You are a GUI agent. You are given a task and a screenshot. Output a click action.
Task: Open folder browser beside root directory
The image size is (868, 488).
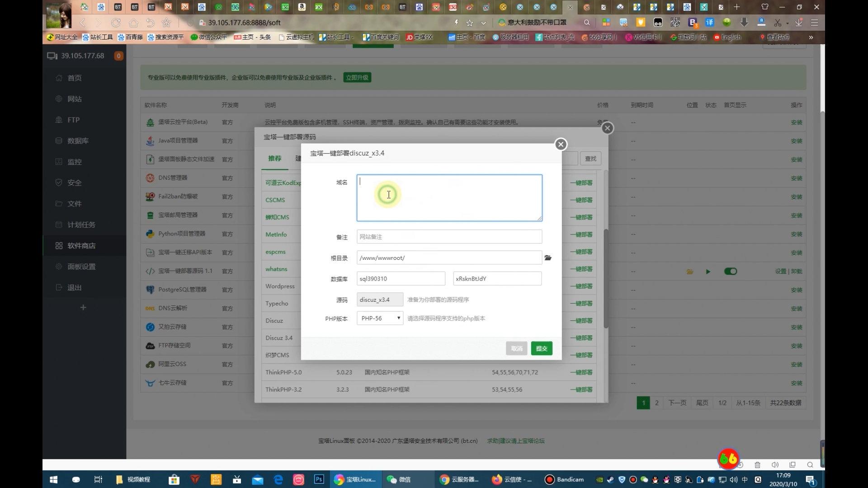pos(548,258)
